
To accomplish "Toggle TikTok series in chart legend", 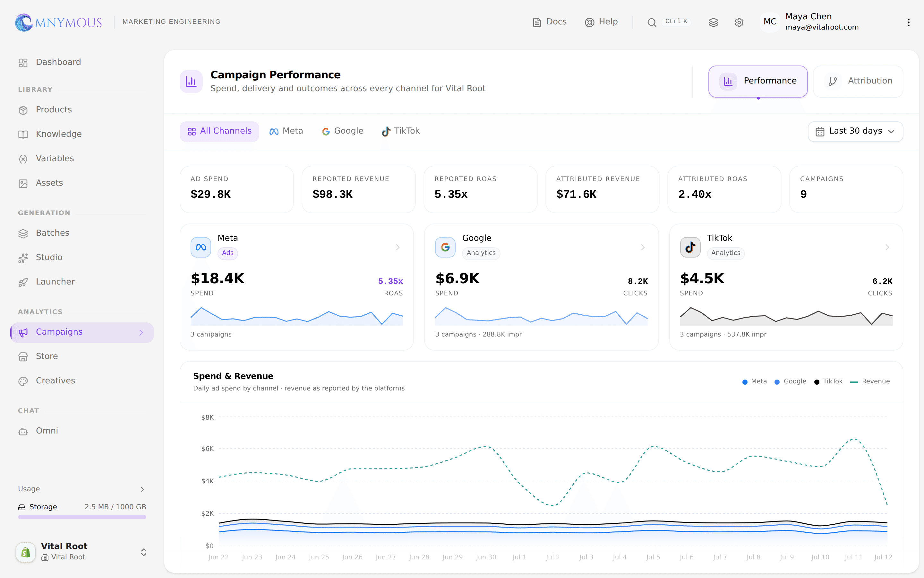I will pos(828,381).
